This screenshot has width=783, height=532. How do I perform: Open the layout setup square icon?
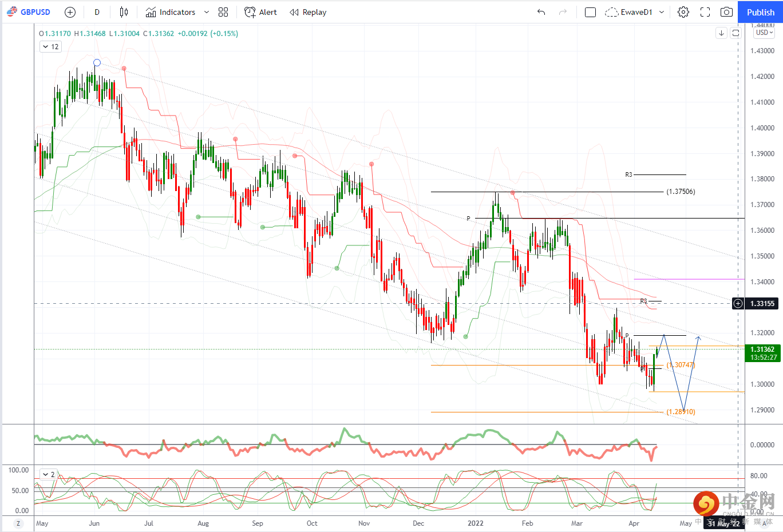590,12
